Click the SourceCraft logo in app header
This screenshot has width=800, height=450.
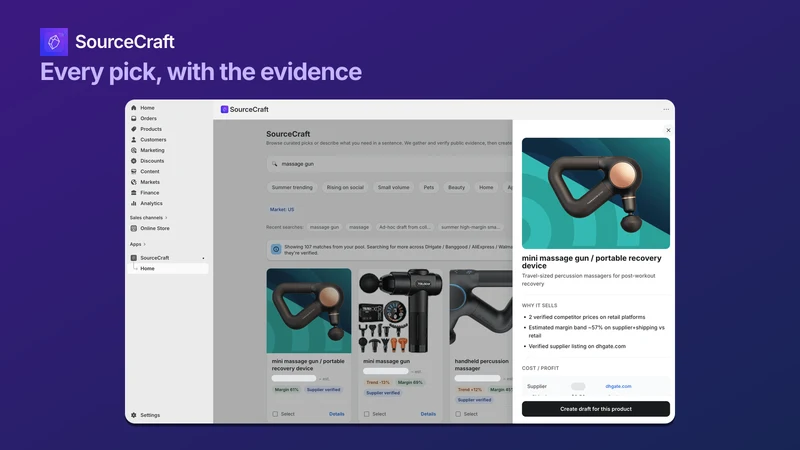(x=224, y=109)
